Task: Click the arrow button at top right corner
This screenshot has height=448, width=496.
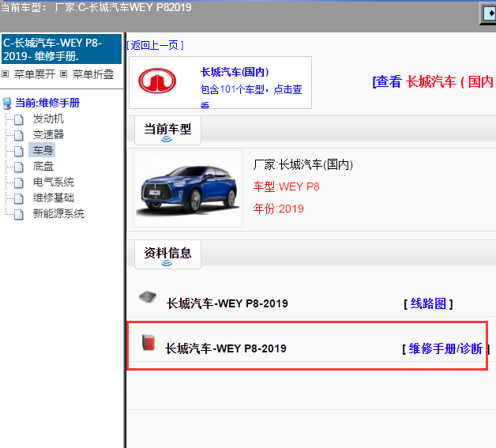Action: pyautogui.click(x=488, y=13)
